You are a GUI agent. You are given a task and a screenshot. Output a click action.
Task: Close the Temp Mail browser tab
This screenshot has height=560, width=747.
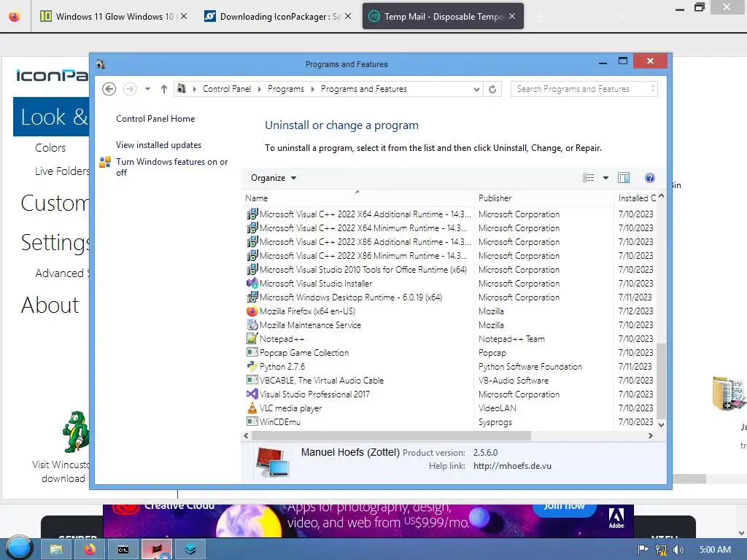pyautogui.click(x=512, y=16)
